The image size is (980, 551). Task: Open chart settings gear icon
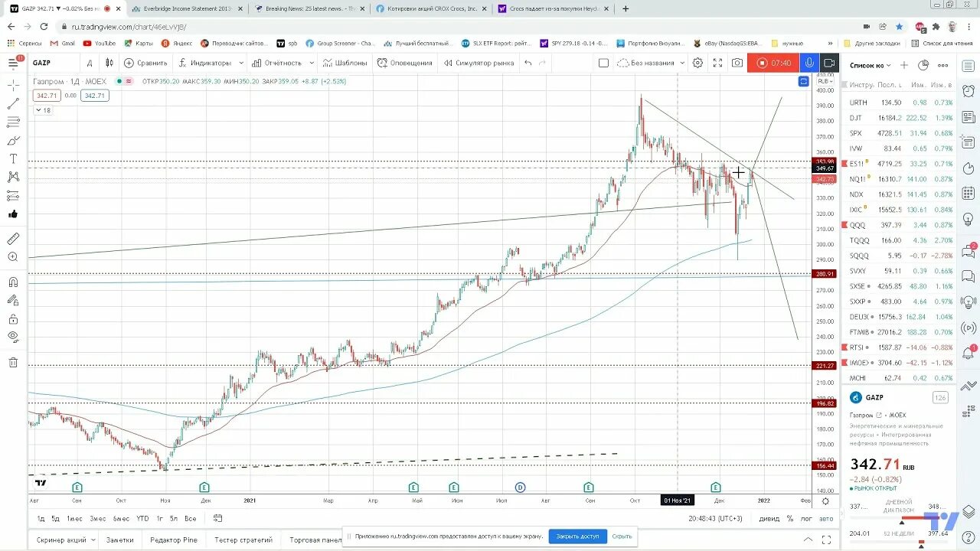[697, 63]
